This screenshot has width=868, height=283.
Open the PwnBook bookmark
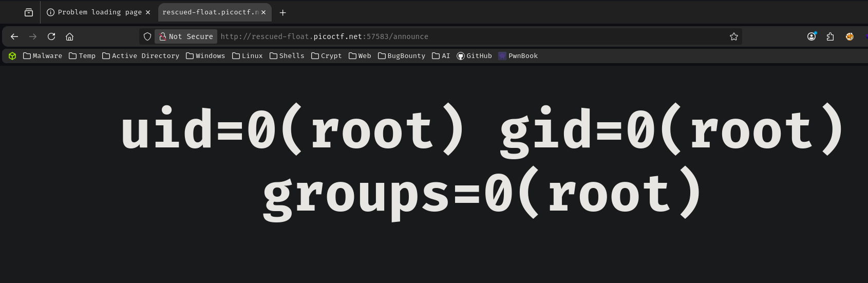pyautogui.click(x=518, y=56)
